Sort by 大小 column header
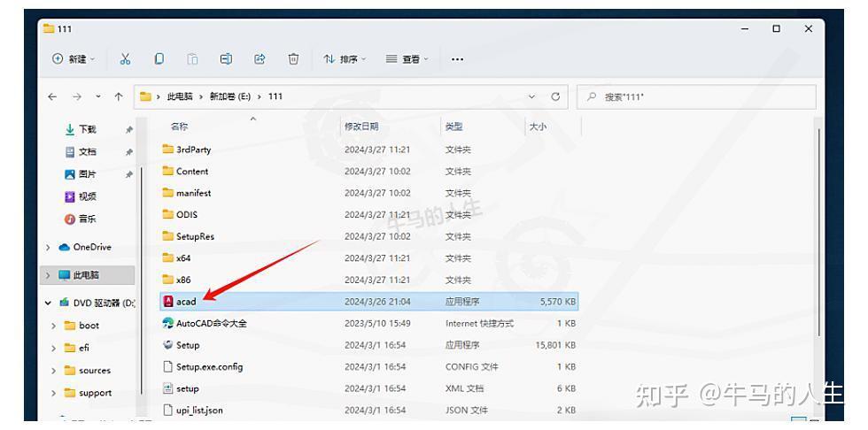Screen dimensions: 868x430 [x=539, y=127]
